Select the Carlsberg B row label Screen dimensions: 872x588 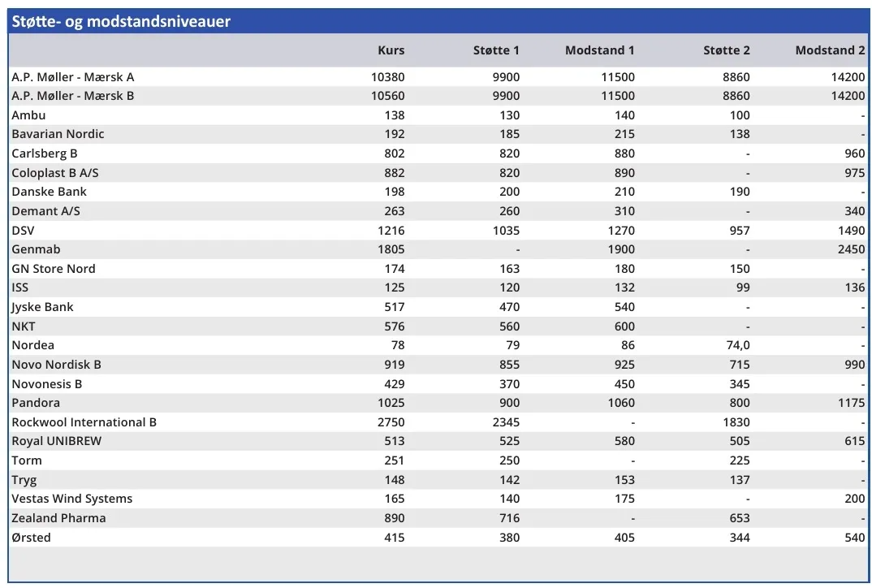(45, 153)
